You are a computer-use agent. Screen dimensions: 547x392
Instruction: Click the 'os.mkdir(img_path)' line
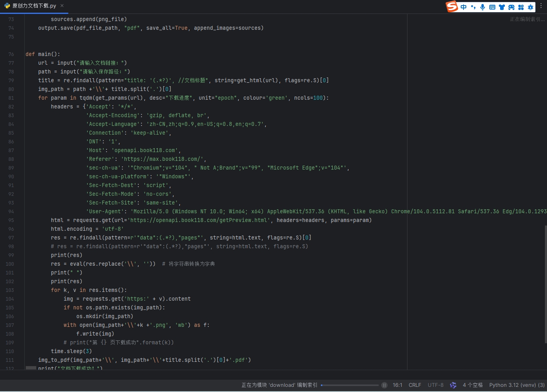pyautogui.click(x=105, y=317)
